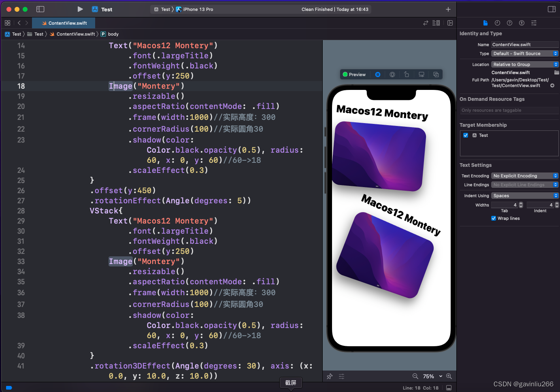
Task: Toggle the debug area at the bottom right
Action: pos(449,388)
